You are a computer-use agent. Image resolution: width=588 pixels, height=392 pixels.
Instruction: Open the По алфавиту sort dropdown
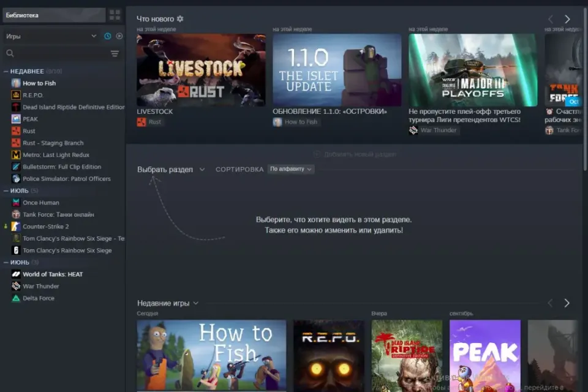tap(291, 169)
